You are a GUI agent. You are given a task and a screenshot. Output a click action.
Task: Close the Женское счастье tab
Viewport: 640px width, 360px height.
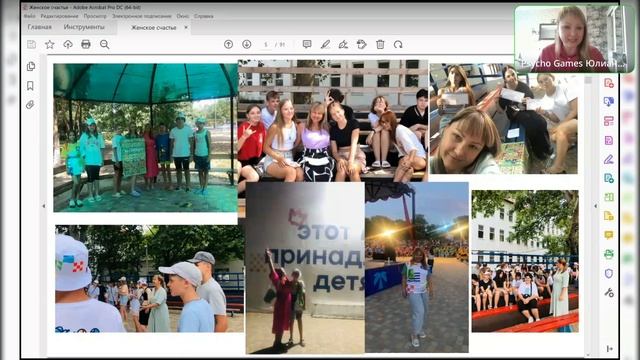point(186,27)
